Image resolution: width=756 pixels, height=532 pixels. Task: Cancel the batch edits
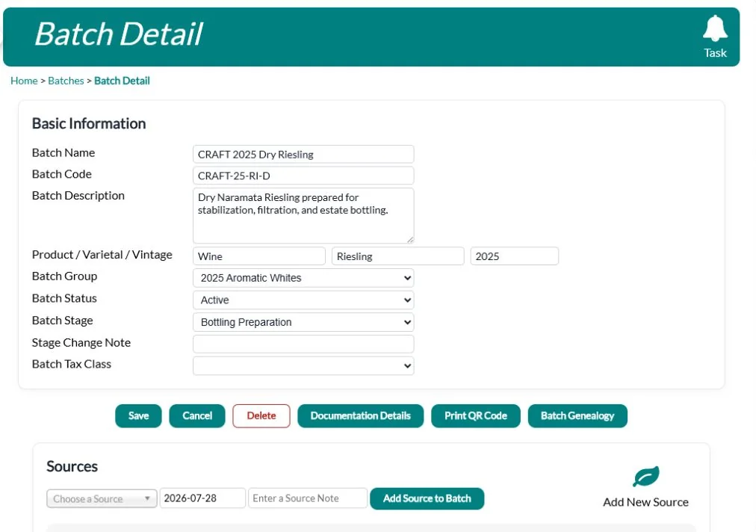197,415
